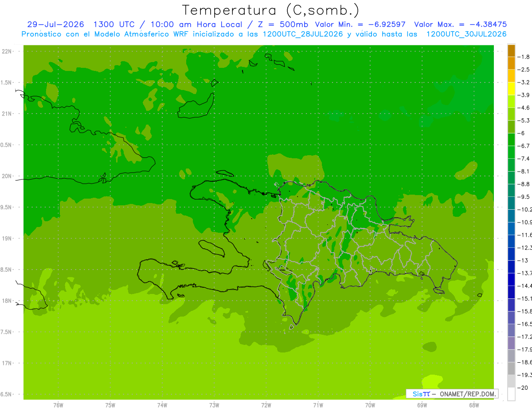Screen dimensions: 532x411
Task: Click the "70W" longitude label
Action: 370,405
